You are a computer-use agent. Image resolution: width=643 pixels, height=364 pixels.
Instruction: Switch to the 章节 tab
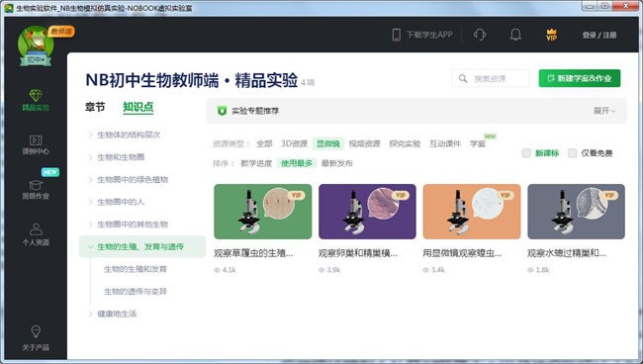click(95, 107)
